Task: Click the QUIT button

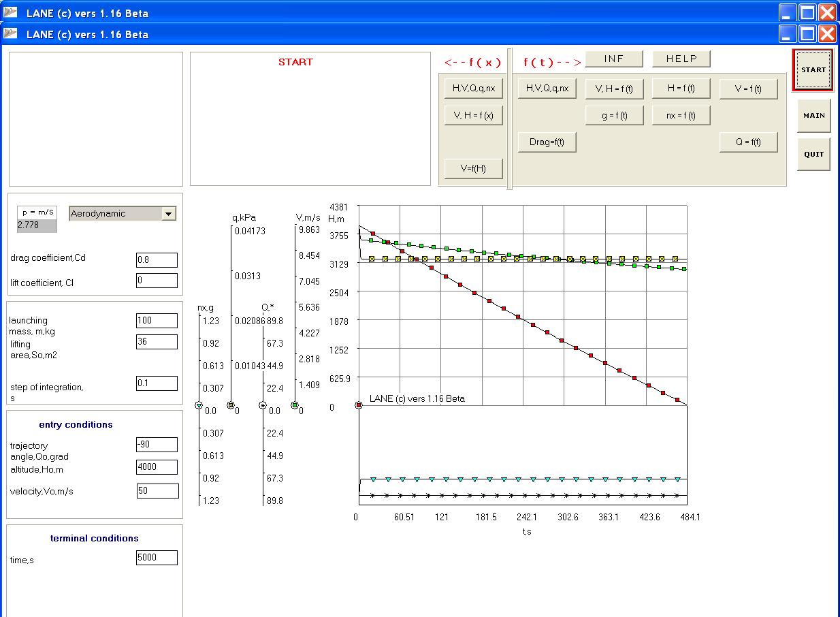Action: pyautogui.click(x=813, y=154)
